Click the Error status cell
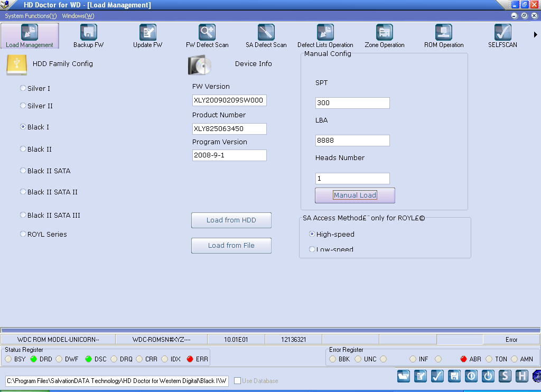 click(x=511, y=340)
